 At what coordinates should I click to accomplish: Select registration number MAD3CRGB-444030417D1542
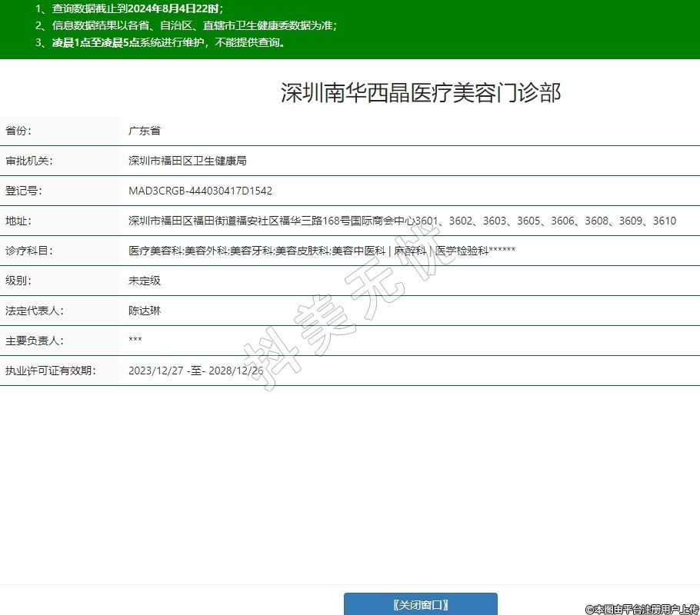click(200, 191)
